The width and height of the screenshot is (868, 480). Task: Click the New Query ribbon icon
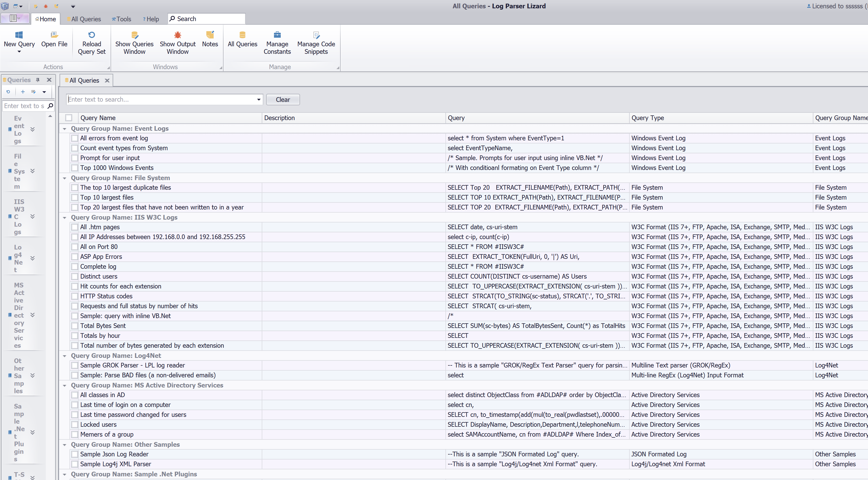19,35
